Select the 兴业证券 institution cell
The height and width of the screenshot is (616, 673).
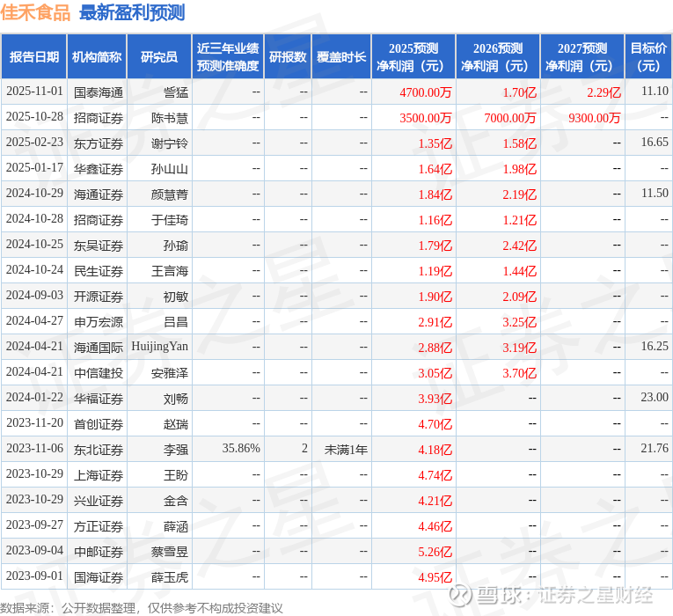tap(99, 501)
